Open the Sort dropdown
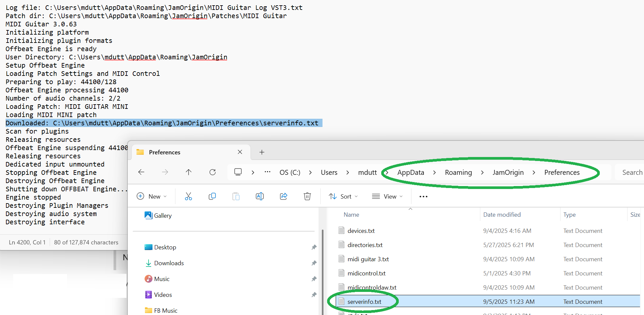Screen dimensions: 644x315 [x=344, y=197]
